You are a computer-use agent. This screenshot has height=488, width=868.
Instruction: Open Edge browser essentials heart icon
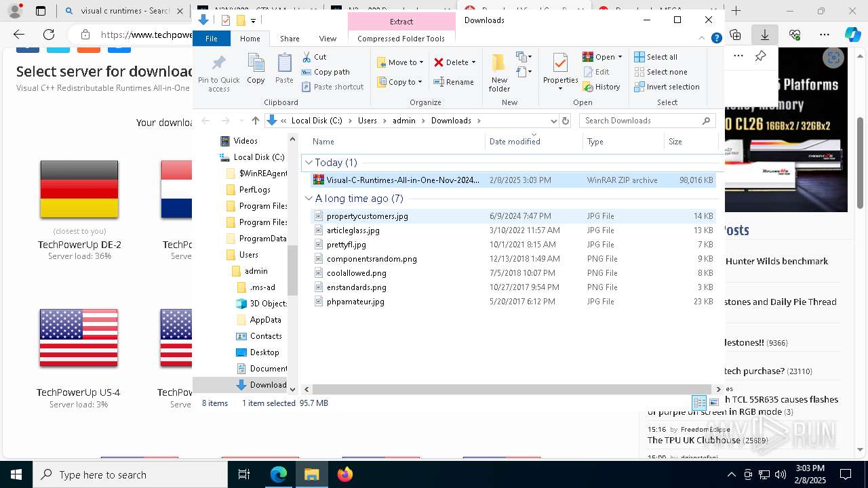coord(795,35)
